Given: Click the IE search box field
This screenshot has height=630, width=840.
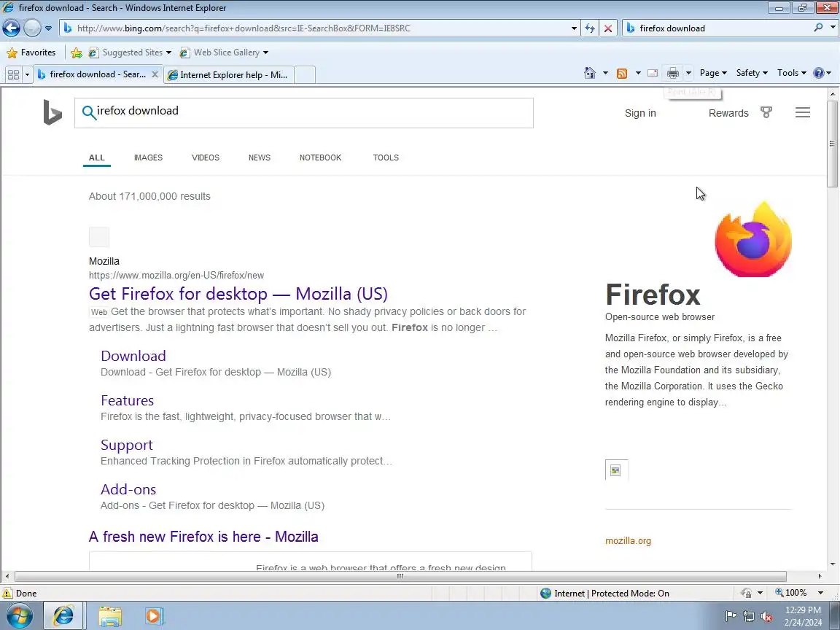Looking at the screenshot, I should click(x=717, y=28).
